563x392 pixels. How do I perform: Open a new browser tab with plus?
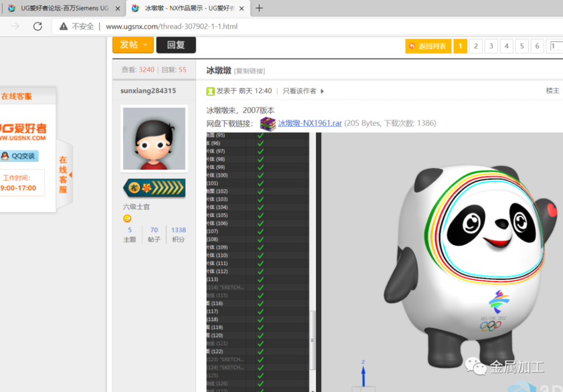pos(259,8)
